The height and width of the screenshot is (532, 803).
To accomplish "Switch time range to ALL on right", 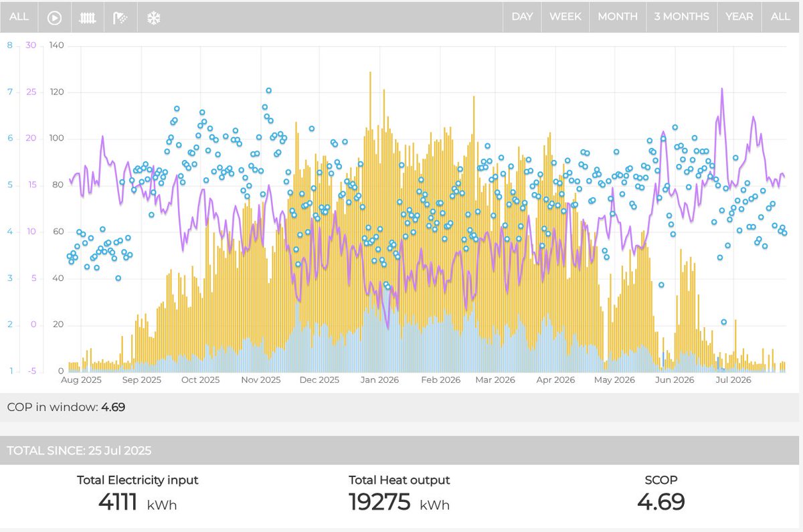I will [780, 17].
